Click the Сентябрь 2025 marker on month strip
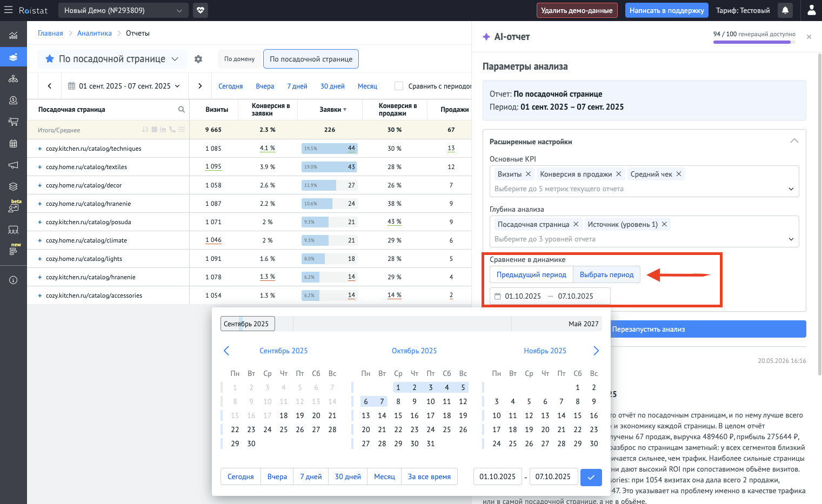The height and width of the screenshot is (504, 822). coord(248,324)
